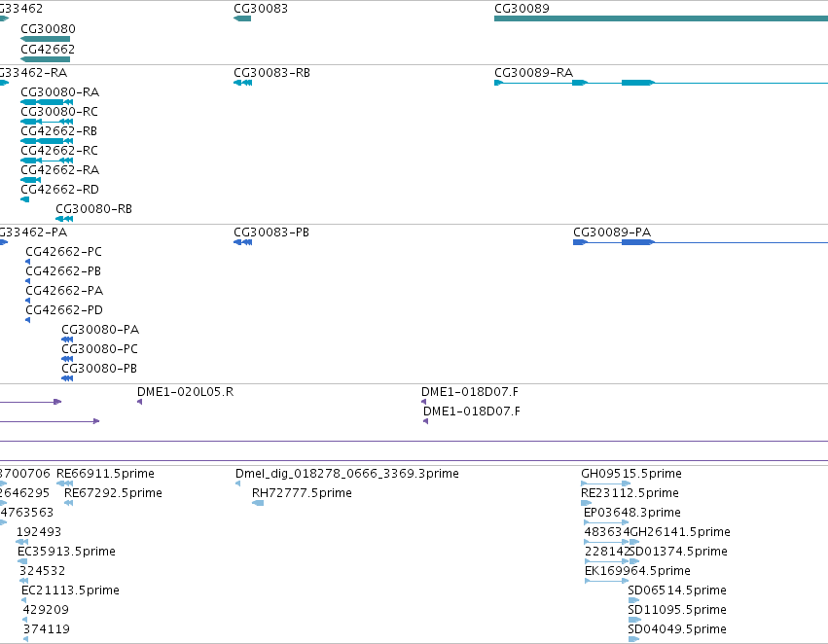
Task: Click protein CG30080-PB
Action: pos(98,370)
